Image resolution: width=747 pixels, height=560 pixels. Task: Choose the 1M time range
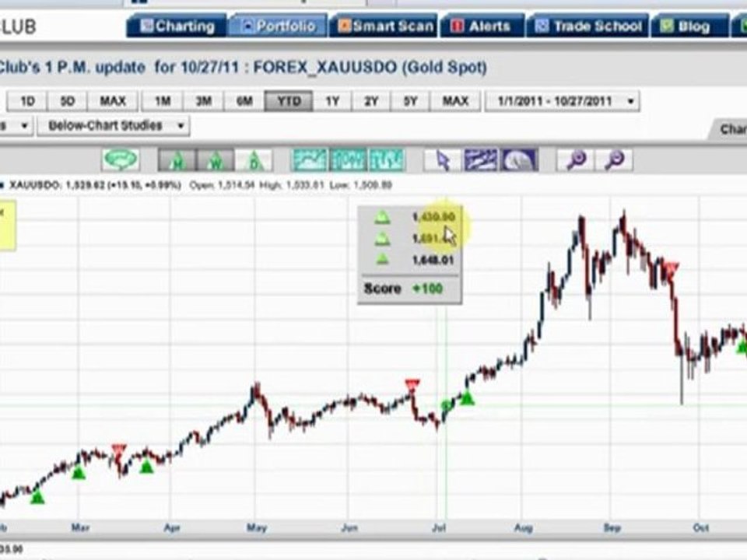tap(163, 101)
